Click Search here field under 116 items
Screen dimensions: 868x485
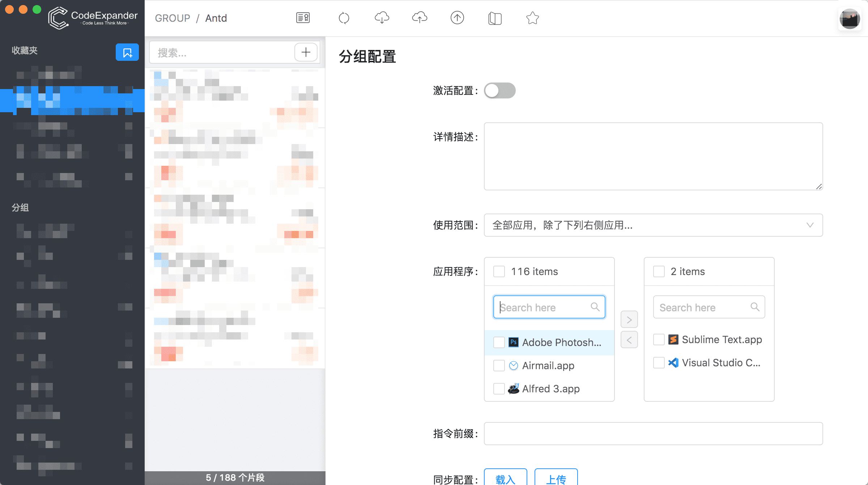pos(549,307)
